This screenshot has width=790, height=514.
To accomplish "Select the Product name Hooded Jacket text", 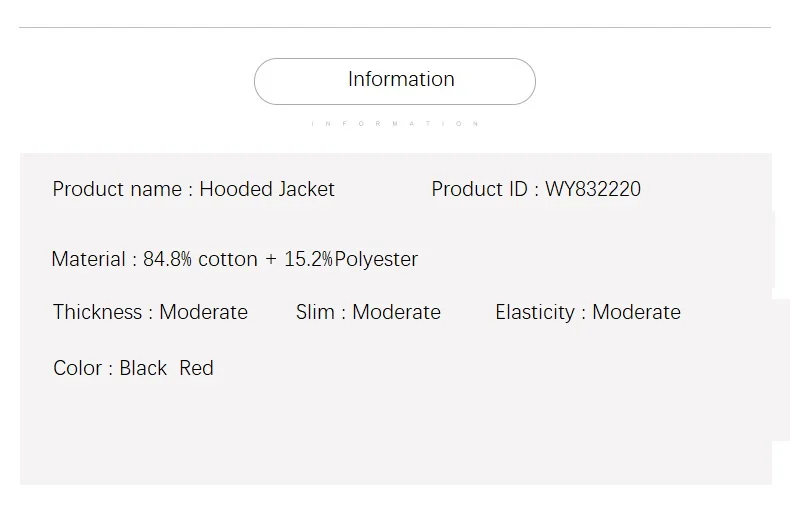I will (193, 189).
